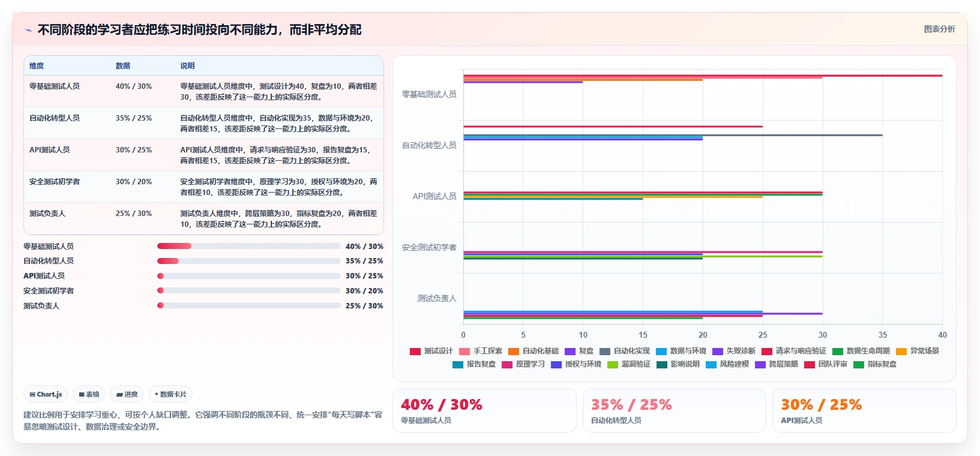Toggle the 数据生命周期 legend entry
The width and height of the screenshot is (980, 456).
click(x=861, y=351)
